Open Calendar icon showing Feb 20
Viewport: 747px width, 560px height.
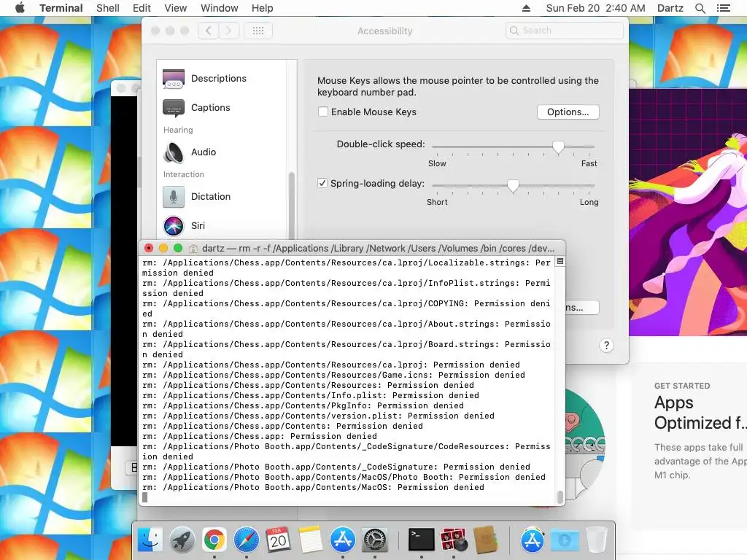[278, 540]
